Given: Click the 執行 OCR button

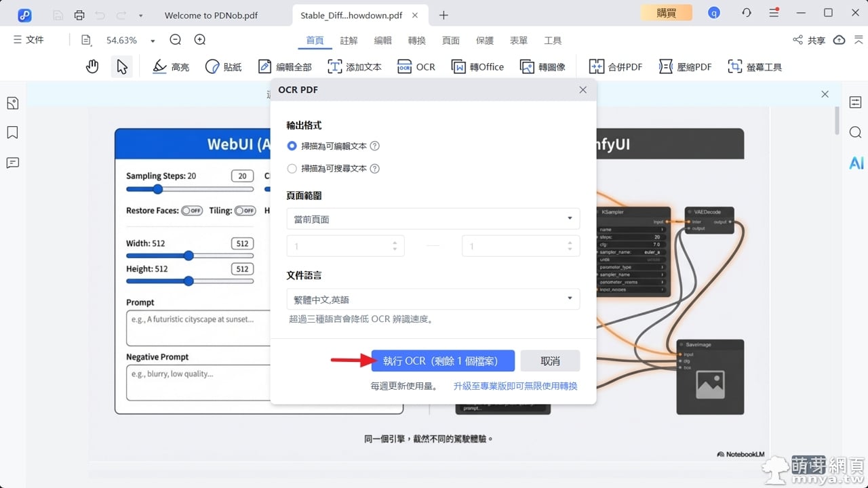Looking at the screenshot, I should pyautogui.click(x=442, y=361).
